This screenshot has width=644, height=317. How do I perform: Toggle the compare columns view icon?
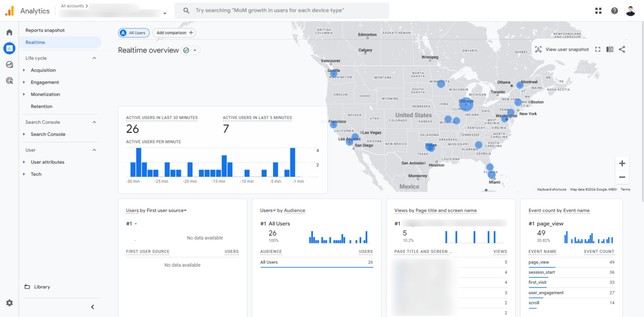click(610, 49)
